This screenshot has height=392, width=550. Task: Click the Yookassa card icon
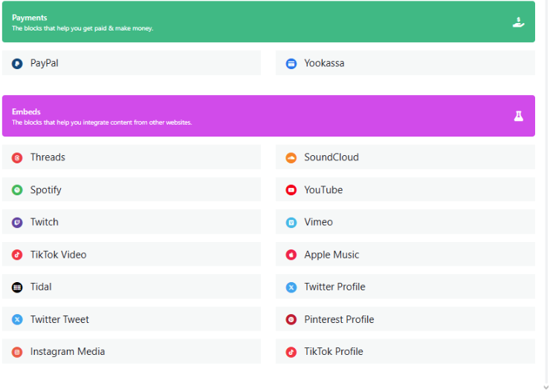(291, 63)
